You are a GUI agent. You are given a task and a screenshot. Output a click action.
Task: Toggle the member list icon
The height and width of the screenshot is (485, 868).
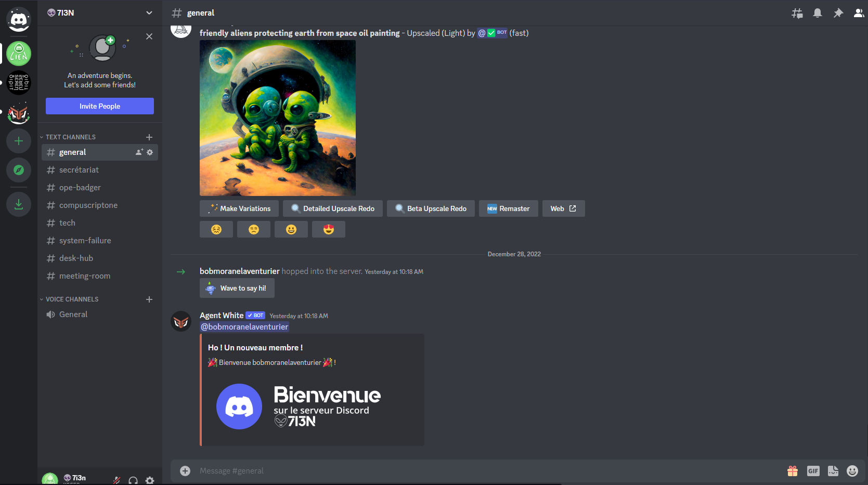[x=859, y=13]
